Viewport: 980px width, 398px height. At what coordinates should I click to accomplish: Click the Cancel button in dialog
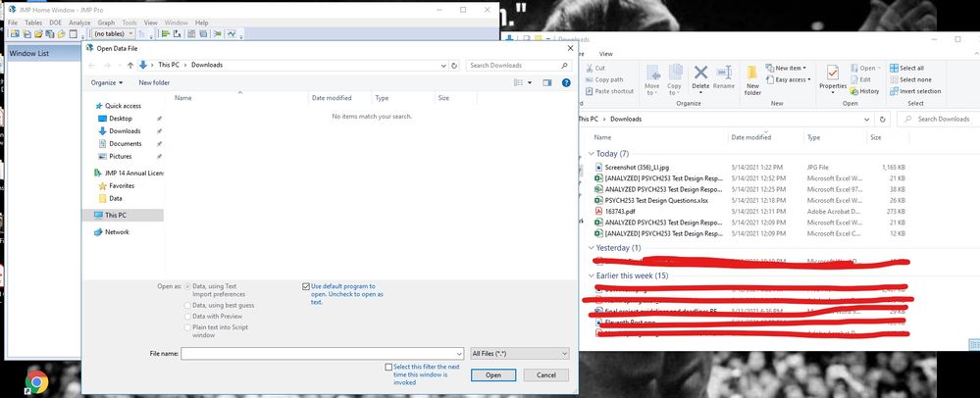click(545, 374)
